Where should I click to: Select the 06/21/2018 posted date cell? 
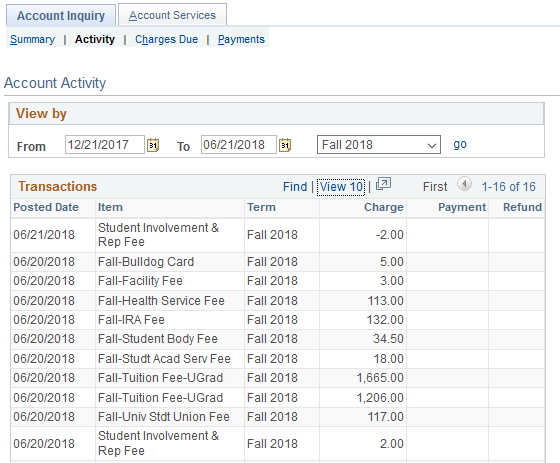pyautogui.click(x=44, y=235)
